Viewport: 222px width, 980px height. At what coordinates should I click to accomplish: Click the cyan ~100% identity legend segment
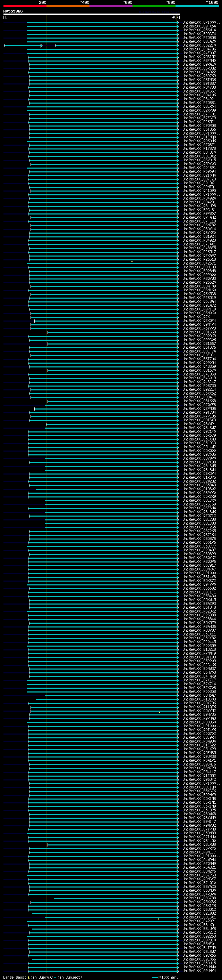point(197,6)
